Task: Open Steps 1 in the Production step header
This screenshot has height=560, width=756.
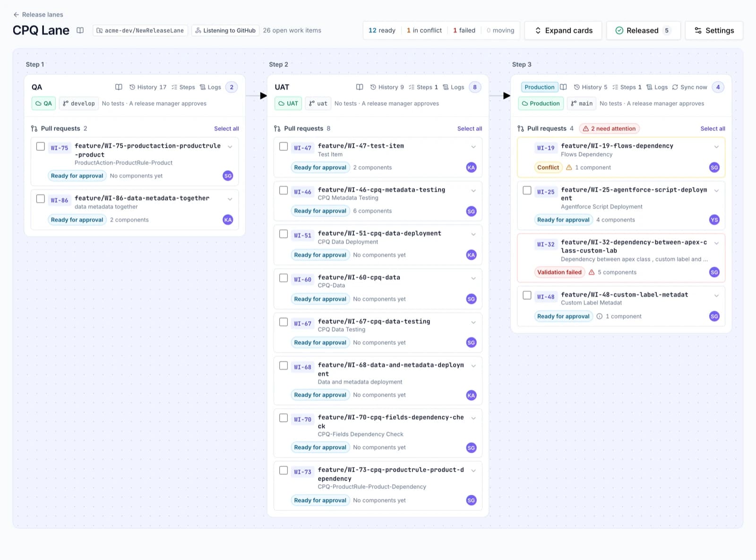Action: pos(627,87)
